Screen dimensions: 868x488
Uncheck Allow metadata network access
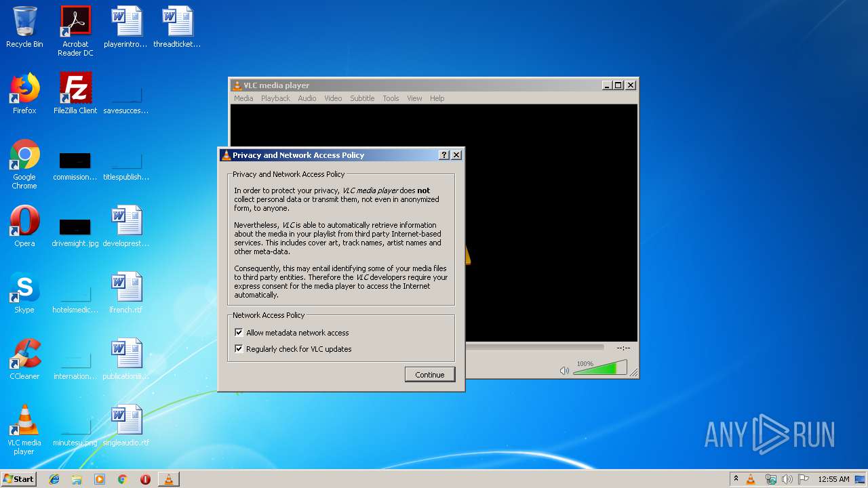point(239,333)
